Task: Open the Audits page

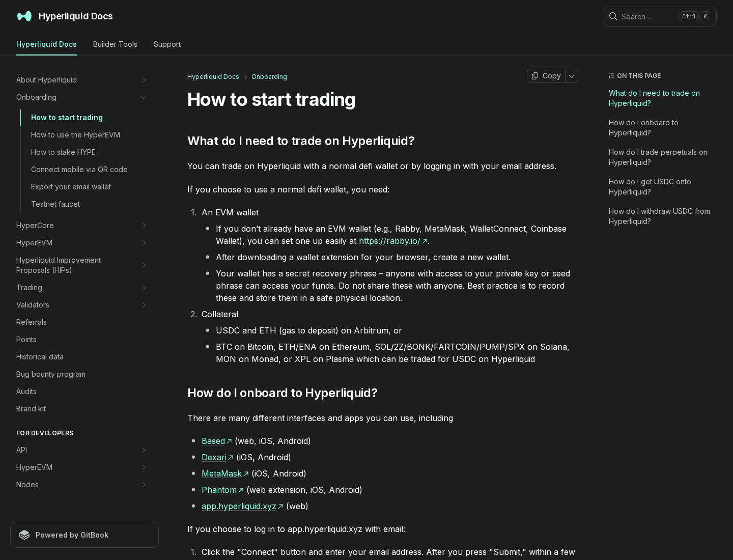Action: [26, 391]
